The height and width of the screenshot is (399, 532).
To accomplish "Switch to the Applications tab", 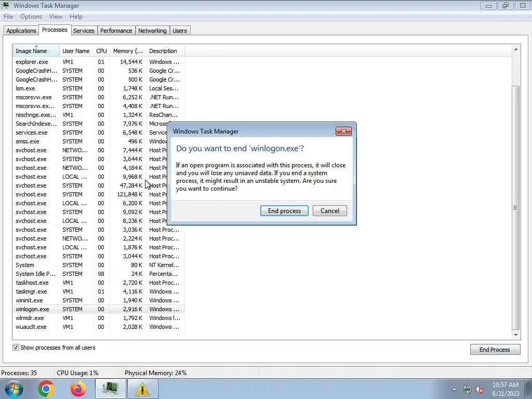I will click(21, 31).
